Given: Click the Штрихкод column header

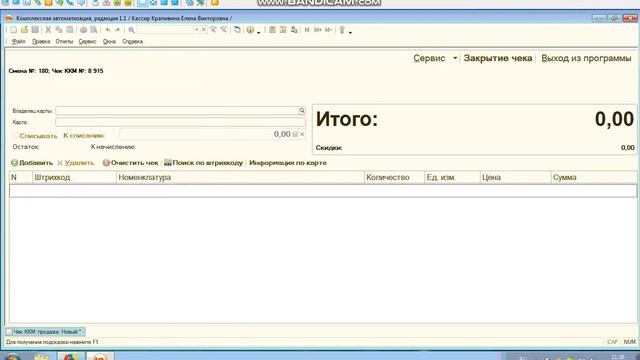Looking at the screenshot, I should (74, 178).
